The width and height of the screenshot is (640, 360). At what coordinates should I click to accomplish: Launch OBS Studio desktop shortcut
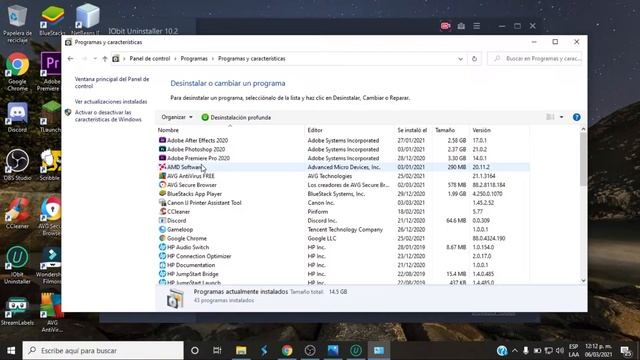[x=17, y=164]
